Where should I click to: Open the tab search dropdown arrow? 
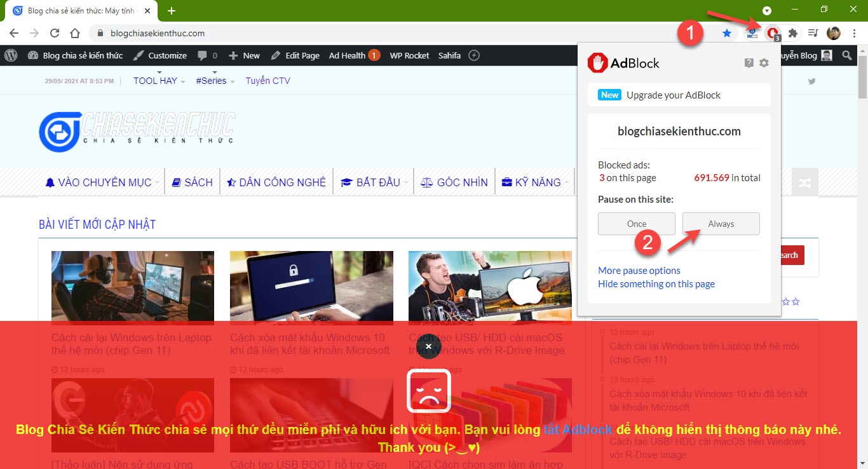coord(767,10)
